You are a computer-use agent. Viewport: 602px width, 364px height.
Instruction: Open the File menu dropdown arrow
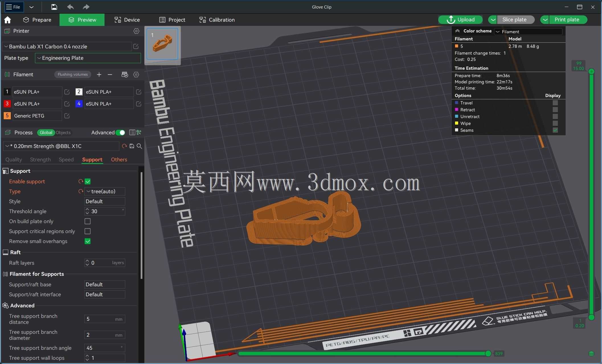32,7
